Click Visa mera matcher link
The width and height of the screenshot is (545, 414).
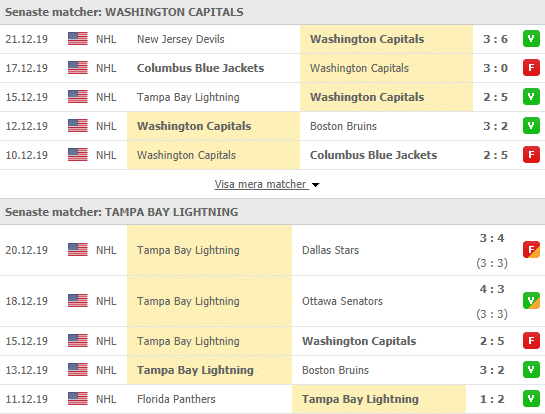pyautogui.click(x=260, y=184)
